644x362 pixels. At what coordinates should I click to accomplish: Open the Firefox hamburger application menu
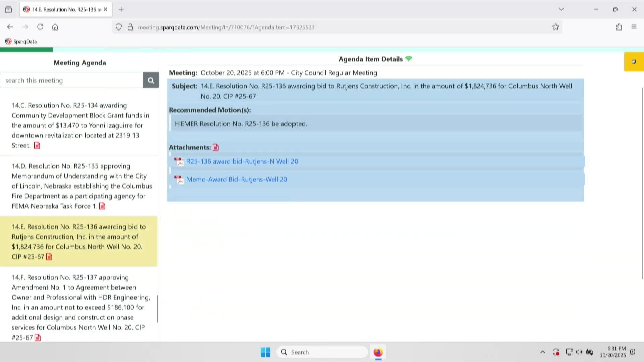(634, 27)
